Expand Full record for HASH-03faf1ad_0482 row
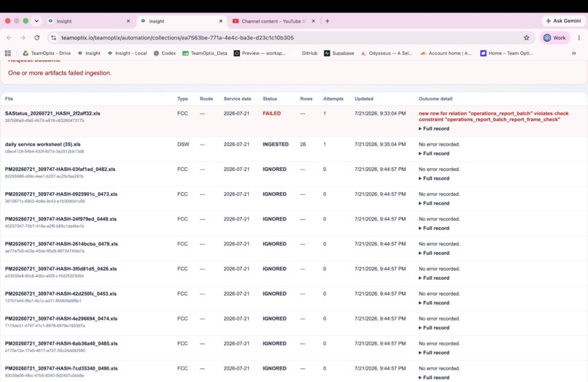 (434, 178)
